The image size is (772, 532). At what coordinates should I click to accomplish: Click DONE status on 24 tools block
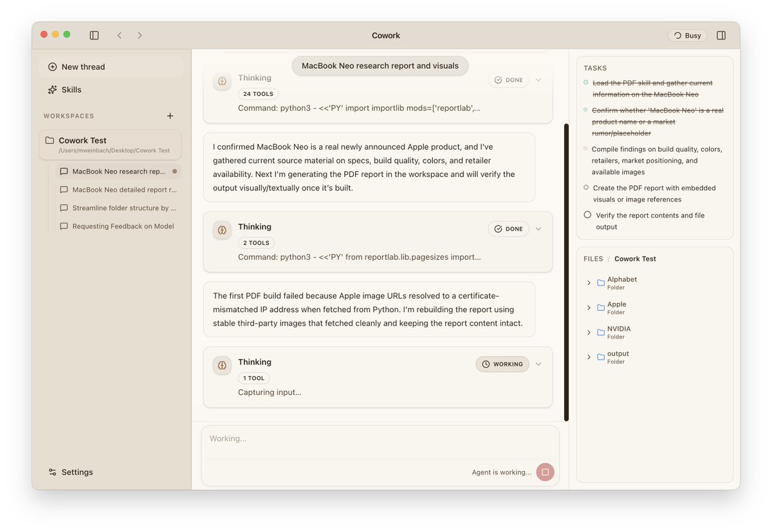coord(508,80)
